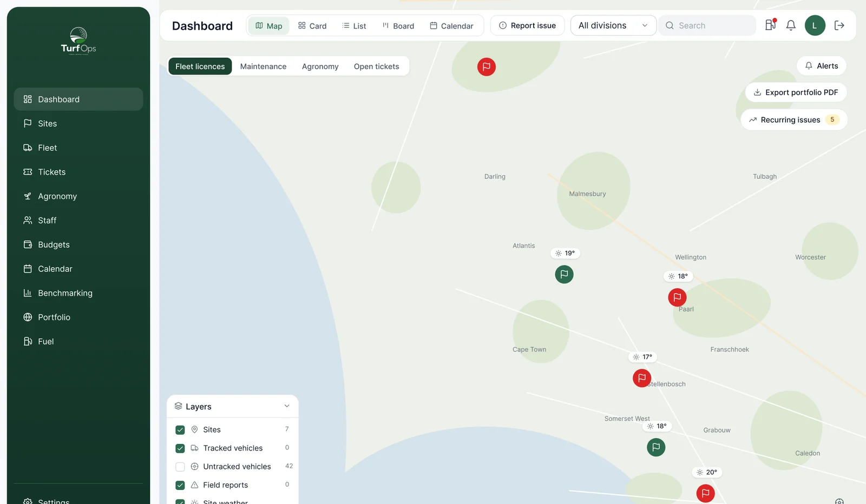
Task: Open notifications bell in header
Action: click(791, 25)
